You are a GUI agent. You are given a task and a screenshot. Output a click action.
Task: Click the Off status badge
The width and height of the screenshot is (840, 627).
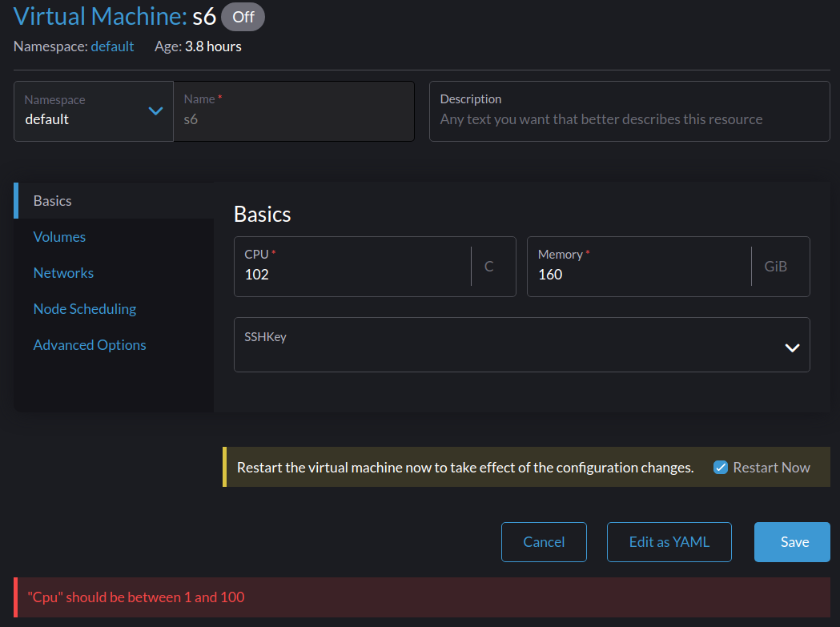243,17
